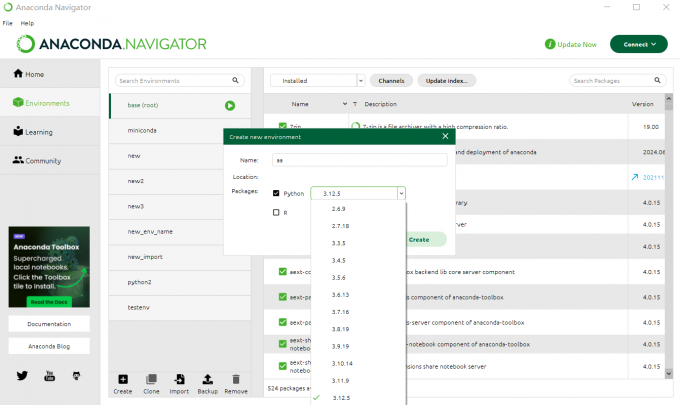Screen dimensions: 680x405
Task: Toggle checkbox for component of anaconda-toolbox package
Action: coord(283,297)
